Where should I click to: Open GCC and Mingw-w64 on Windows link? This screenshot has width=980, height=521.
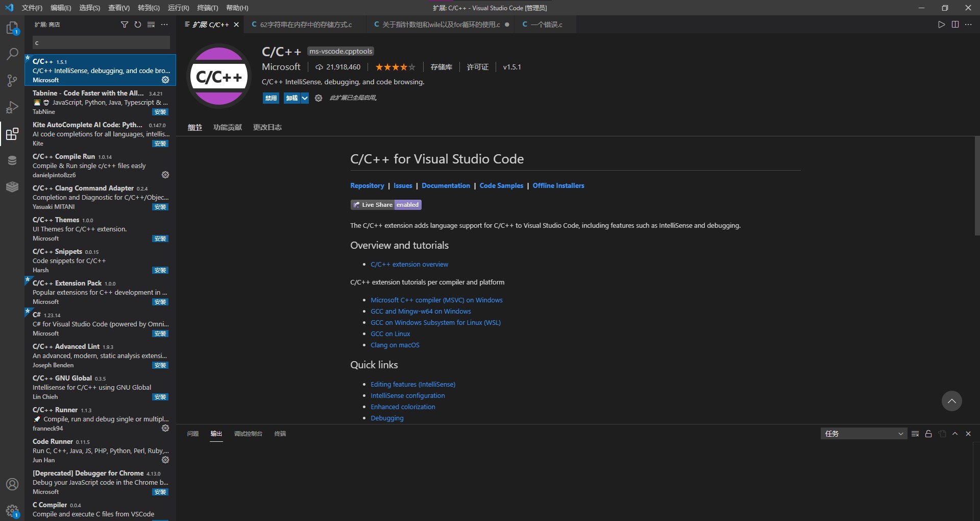[421, 311]
